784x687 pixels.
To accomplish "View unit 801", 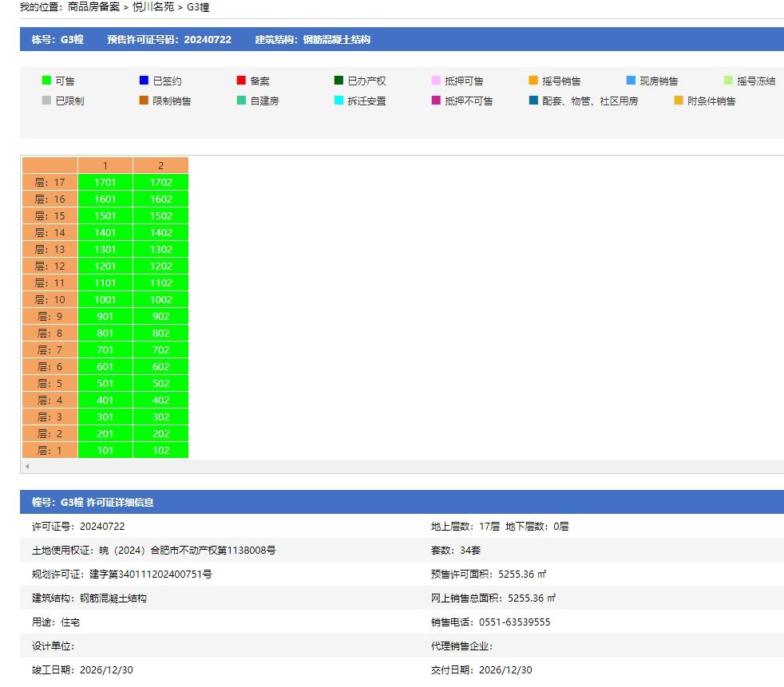I will point(105,333).
